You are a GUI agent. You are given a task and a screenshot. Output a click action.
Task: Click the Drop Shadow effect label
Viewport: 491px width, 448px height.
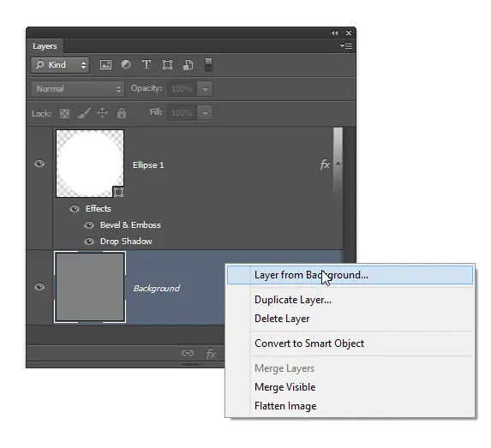coord(126,242)
